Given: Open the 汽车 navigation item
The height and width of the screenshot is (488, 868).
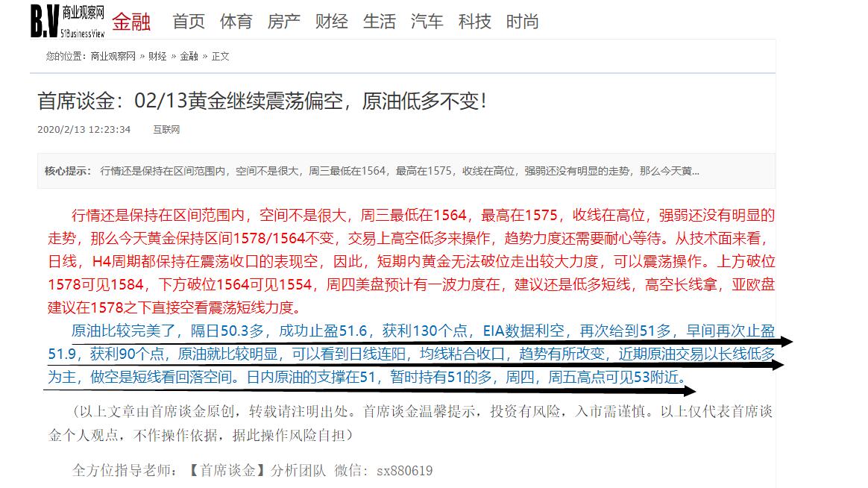Looking at the screenshot, I should click(x=427, y=22).
